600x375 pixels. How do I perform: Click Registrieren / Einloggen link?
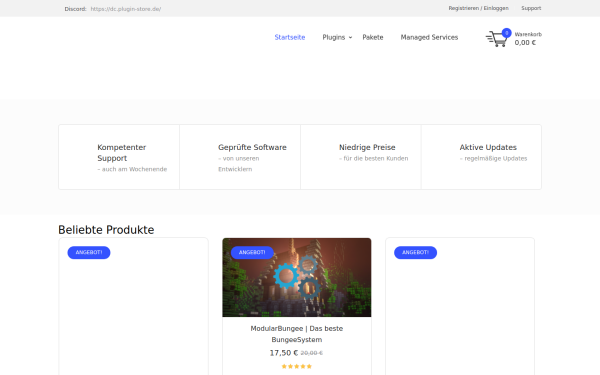(478, 8)
